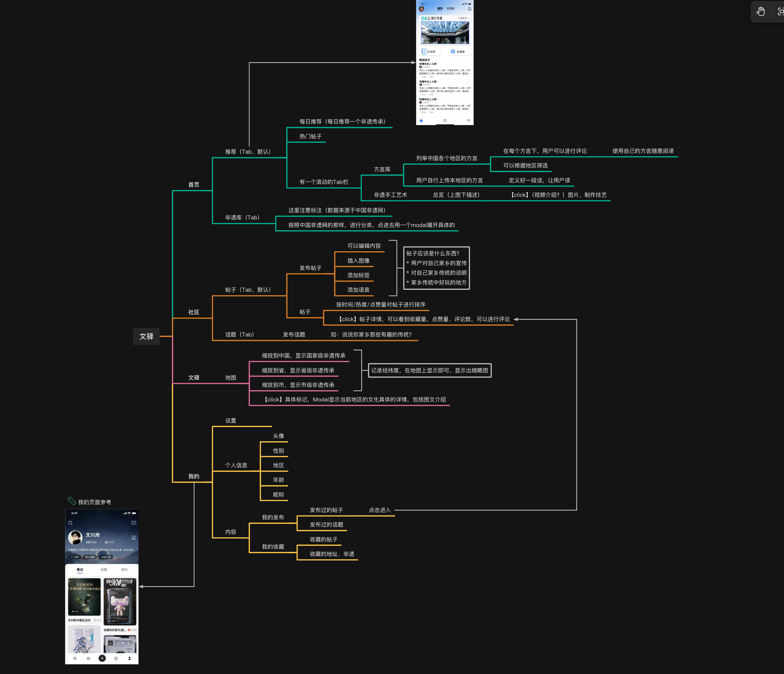Click the 收藏 tab in profile mockup

(x=104, y=569)
